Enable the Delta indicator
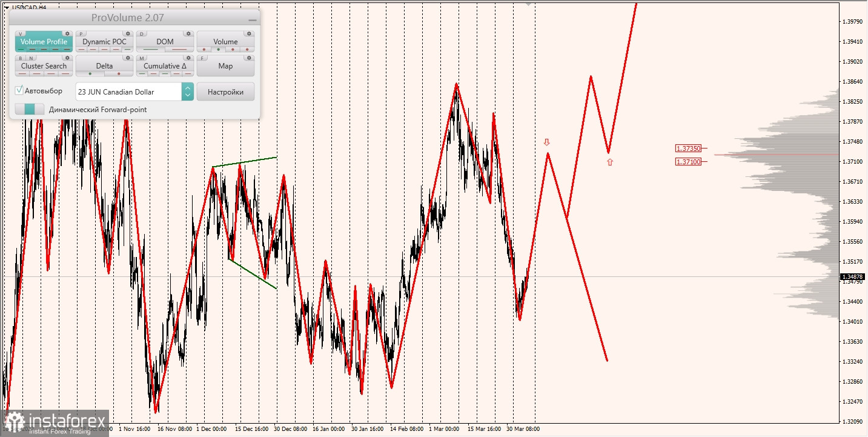868x437 pixels. (104, 66)
